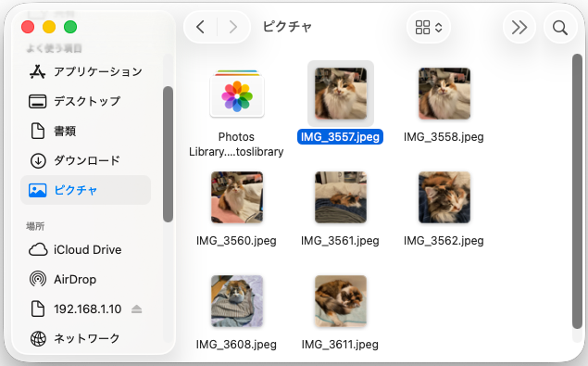Open the icon view mode dropdown

point(428,27)
